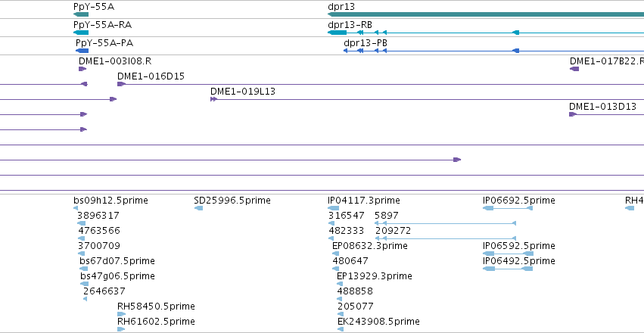
Task: Select the DME1-013D13 clone label
Action: coord(602,107)
